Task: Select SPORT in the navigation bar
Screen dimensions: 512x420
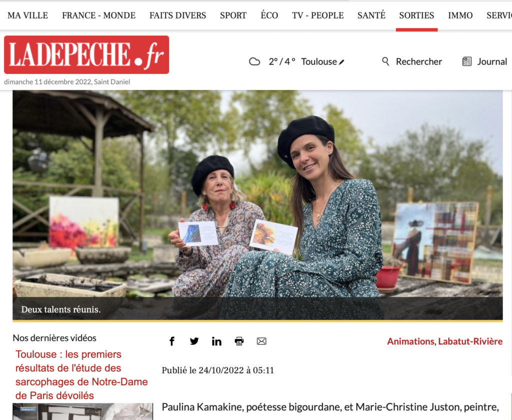Action: tap(233, 15)
